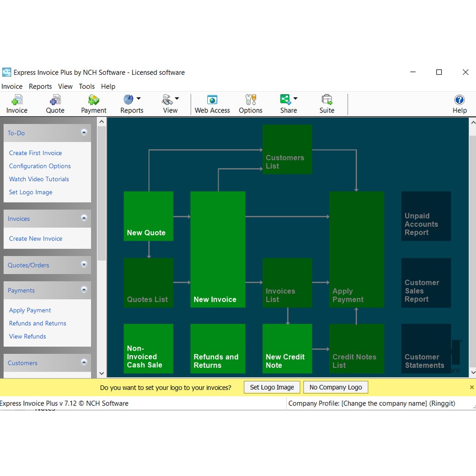Open the Reports toolbar dropdown arrow
476x476 pixels.
(x=139, y=99)
